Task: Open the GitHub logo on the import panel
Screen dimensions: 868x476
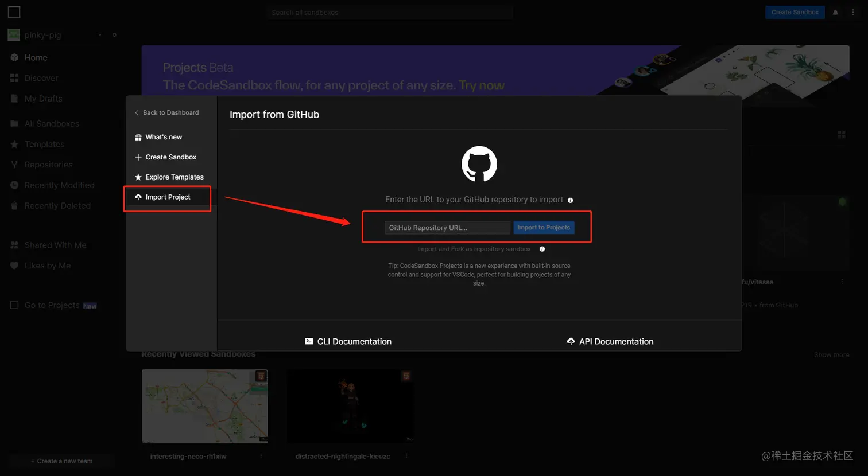Action: [479, 163]
